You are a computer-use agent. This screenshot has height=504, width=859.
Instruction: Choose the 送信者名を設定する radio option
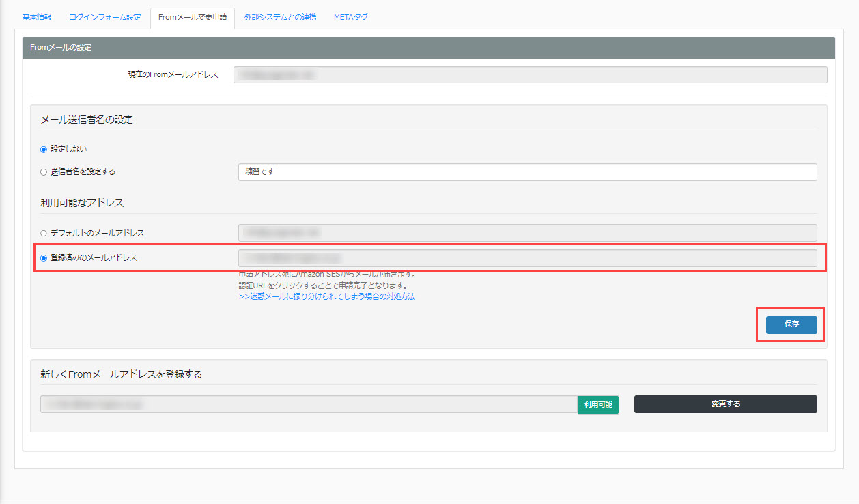[44, 172]
